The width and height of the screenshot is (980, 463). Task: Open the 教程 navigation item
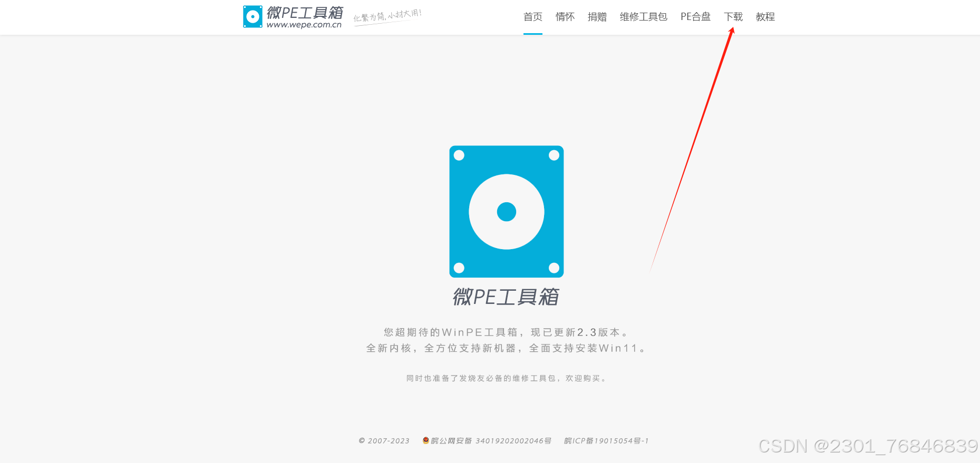pos(765,17)
